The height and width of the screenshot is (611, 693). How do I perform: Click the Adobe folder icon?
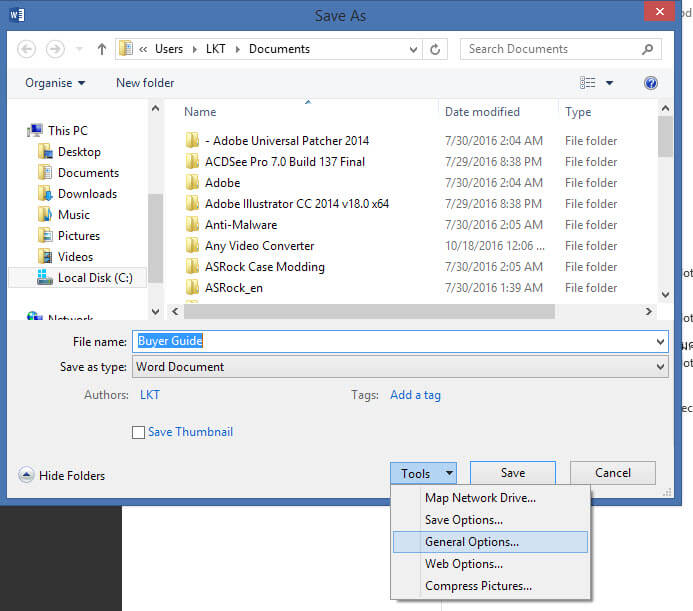(192, 183)
